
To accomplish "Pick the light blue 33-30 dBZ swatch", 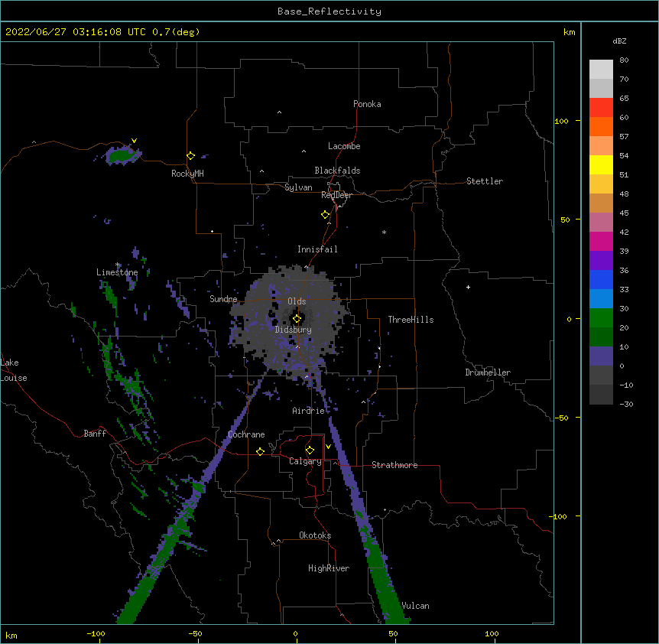I will (x=601, y=298).
